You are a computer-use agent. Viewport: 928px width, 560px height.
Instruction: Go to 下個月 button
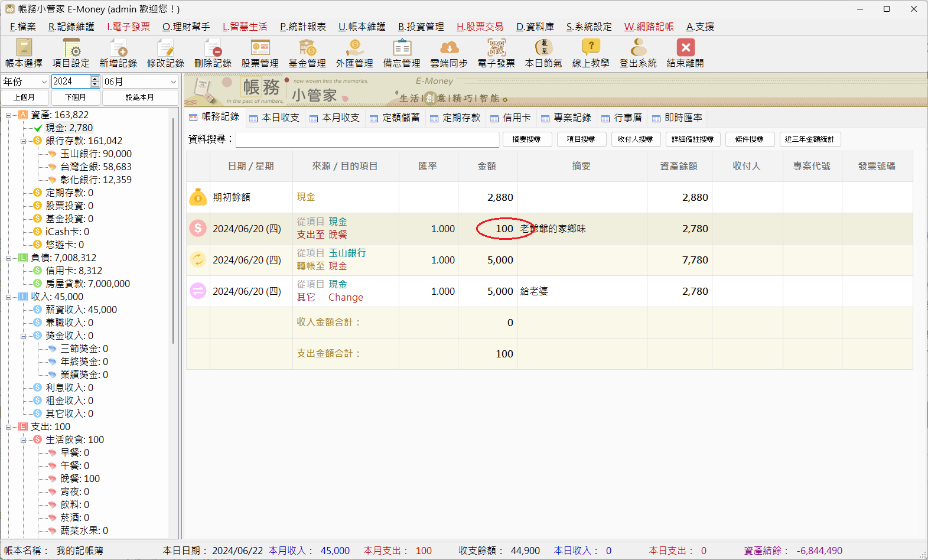pos(76,97)
